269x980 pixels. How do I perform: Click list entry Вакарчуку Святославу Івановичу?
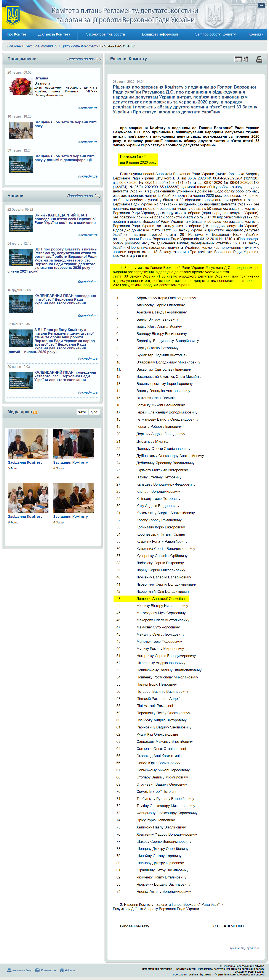click(164, 369)
